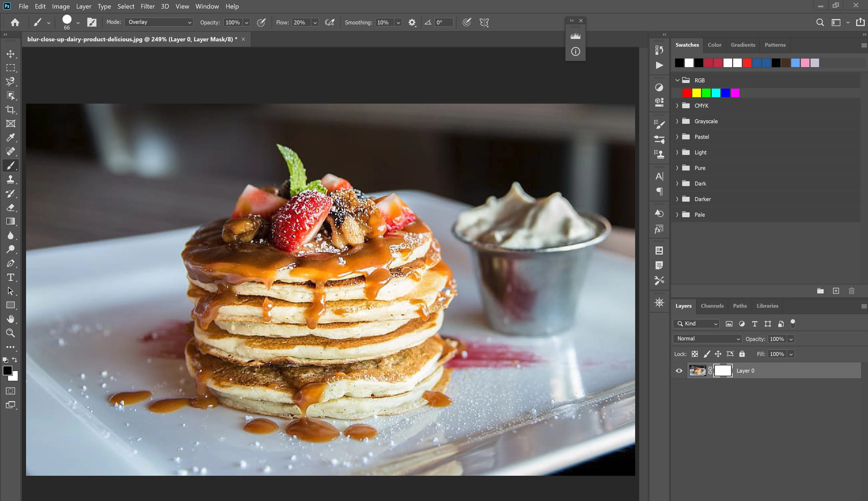Image resolution: width=868 pixels, height=501 pixels.
Task: Expand the CMYK swatch folder
Action: click(x=677, y=106)
